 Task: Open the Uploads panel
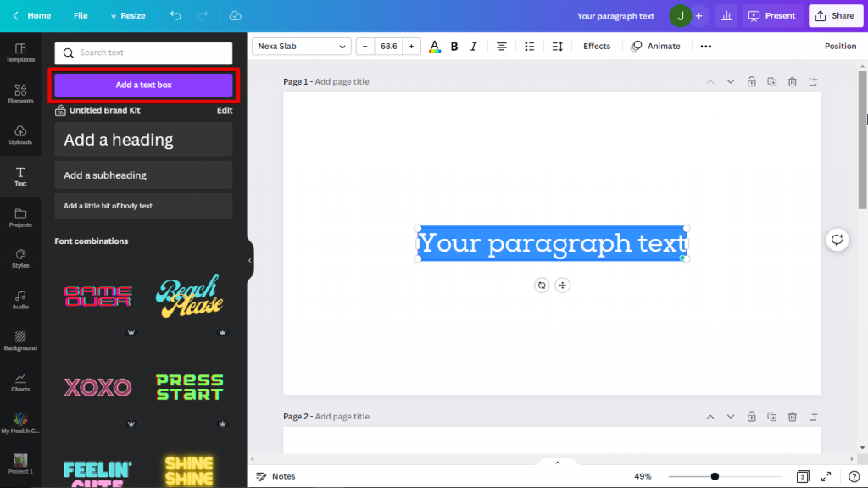click(20, 136)
